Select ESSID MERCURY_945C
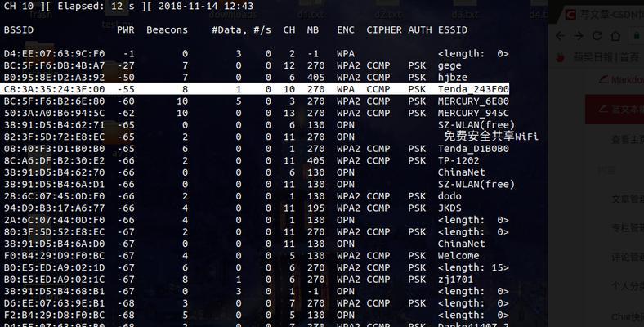 473,113
